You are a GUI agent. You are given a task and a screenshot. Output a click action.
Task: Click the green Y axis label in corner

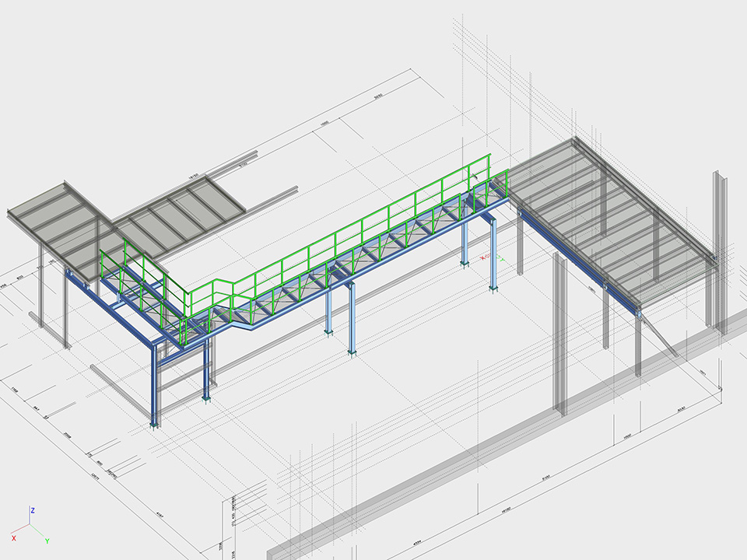click(x=47, y=540)
